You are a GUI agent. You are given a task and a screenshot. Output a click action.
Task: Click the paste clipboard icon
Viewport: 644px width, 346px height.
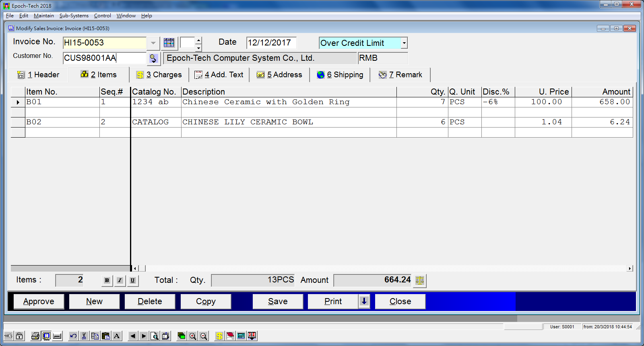point(106,336)
